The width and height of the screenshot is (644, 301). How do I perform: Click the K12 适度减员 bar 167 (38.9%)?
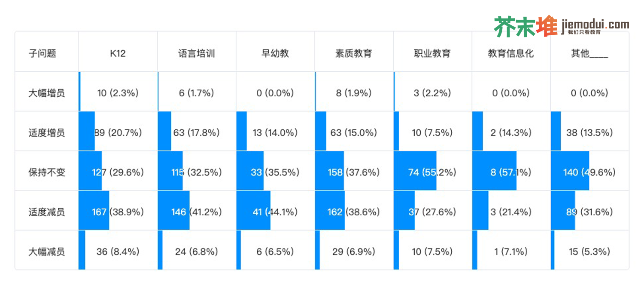click(x=118, y=212)
